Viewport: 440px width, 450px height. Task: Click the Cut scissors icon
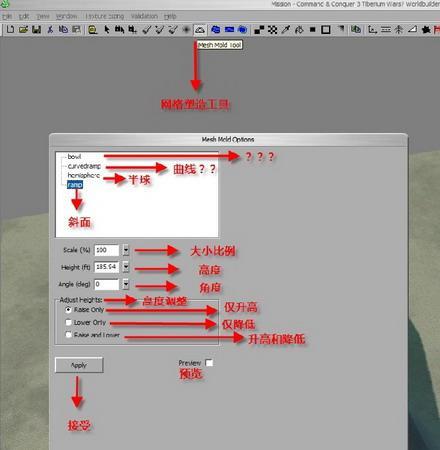[50, 30]
